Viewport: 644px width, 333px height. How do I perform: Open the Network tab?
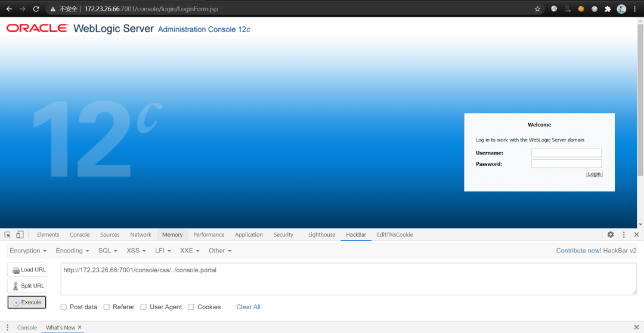[141, 235]
